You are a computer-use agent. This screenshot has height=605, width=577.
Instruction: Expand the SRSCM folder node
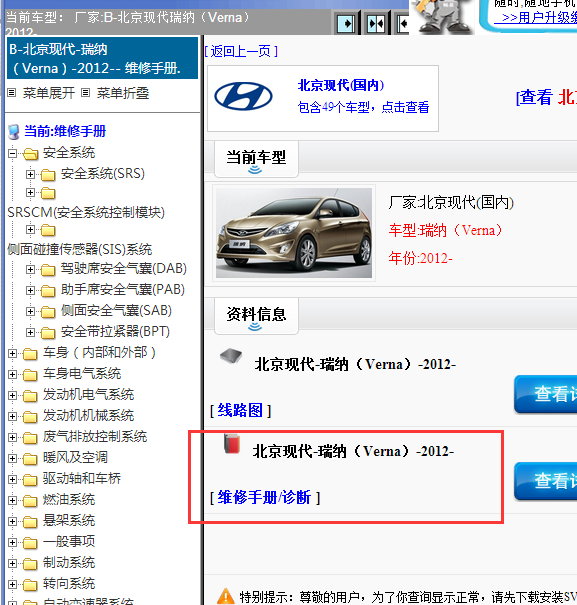pos(30,192)
